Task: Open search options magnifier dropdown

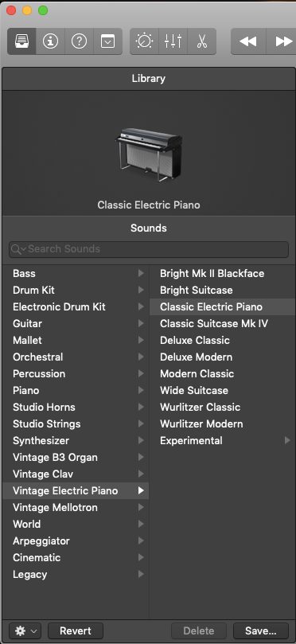Action: [18, 249]
